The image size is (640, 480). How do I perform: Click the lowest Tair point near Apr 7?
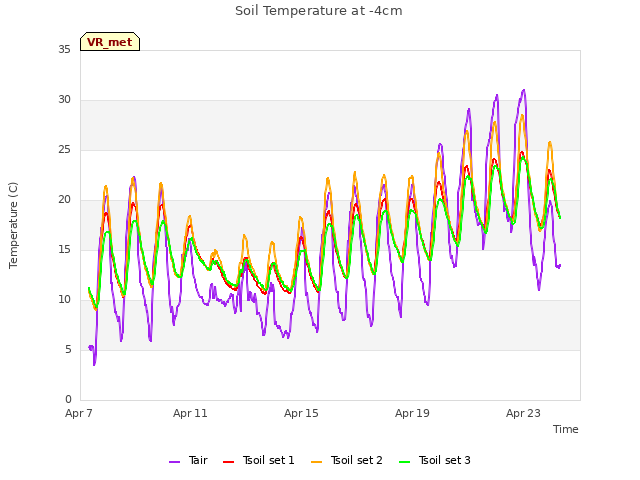click(x=94, y=364)
